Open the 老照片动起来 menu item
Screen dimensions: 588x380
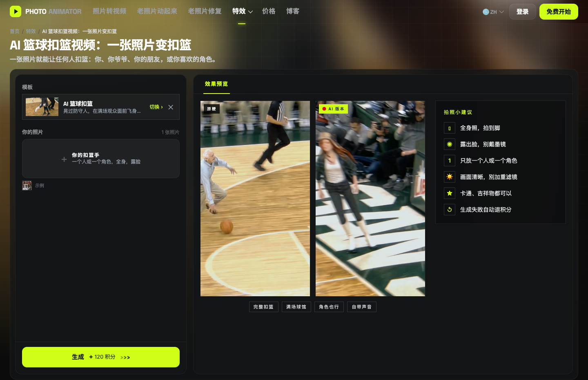(x=157, y=11)
